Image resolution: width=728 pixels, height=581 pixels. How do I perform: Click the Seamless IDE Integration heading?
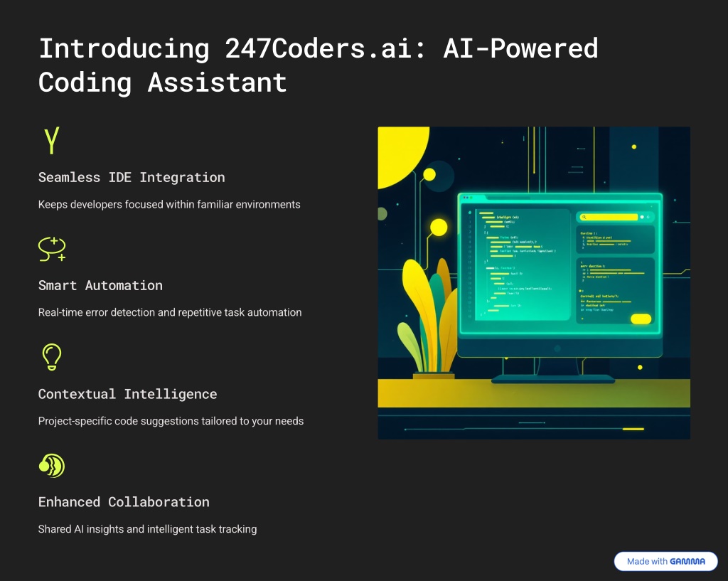[x=132, y=177]
